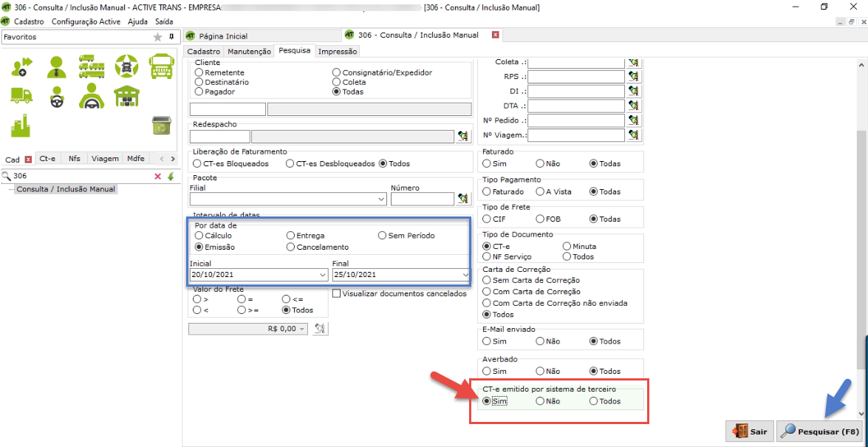Viewport: 868px width, 447px height.
Task: Choose FOB under Tipo de Frete
Action: tap(541, 219)
